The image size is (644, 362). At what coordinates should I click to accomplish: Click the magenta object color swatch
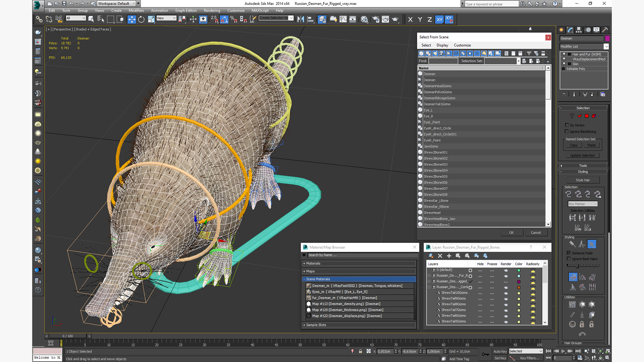[607, 39]
